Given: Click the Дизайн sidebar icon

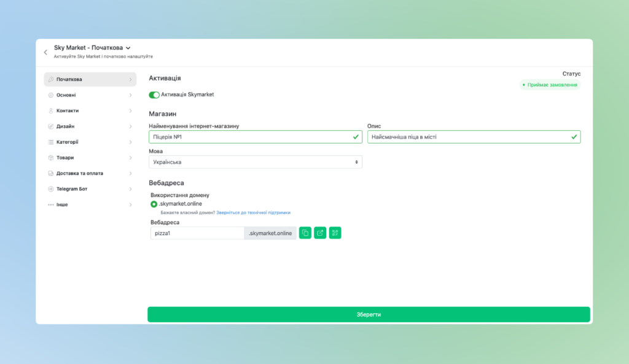Looking at the screenshot, I should pos(51,126).
